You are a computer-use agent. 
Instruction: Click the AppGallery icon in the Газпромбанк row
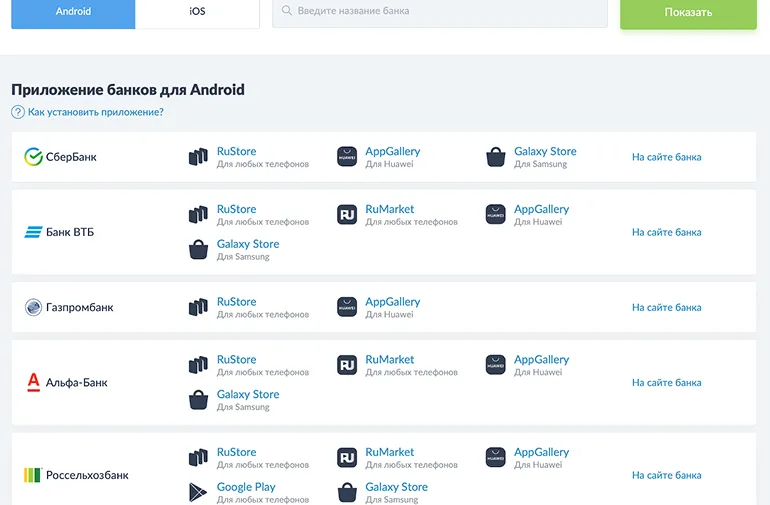coord(347,307)
